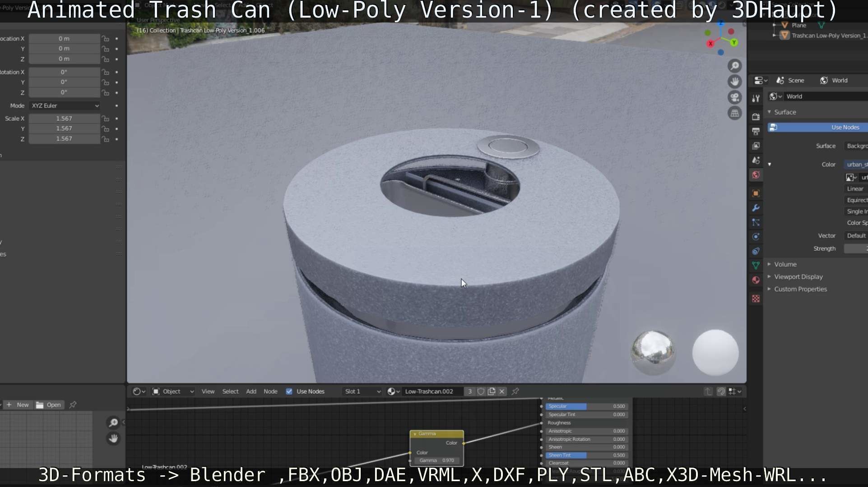Open the World properties tab icon in sidebar

[x=756, y=175]
